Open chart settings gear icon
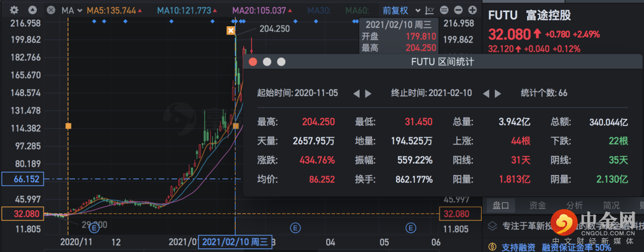 [x=14, y=10]
